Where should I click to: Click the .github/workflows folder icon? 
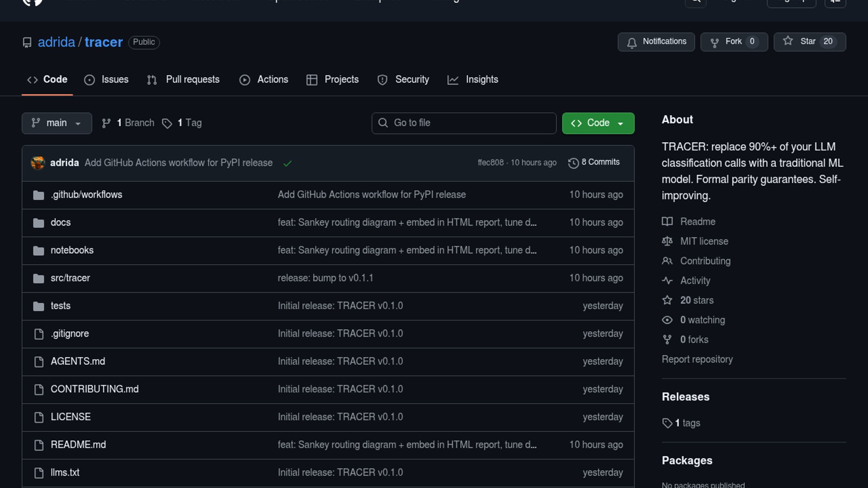39,195
